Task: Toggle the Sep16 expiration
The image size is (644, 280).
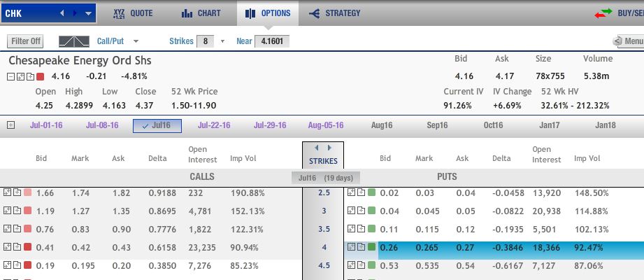Action: pyautogui.click(x=438, y=125)
